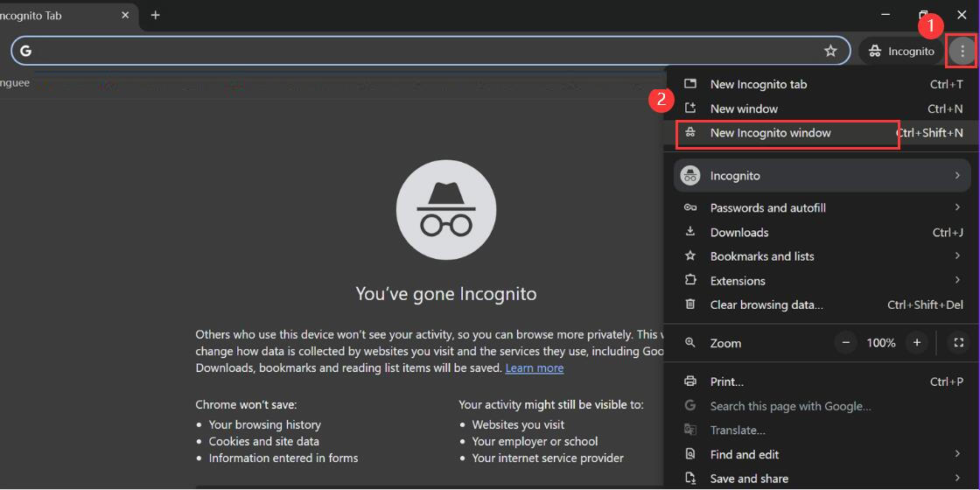Expand Extensions chevron

point(957,280)
